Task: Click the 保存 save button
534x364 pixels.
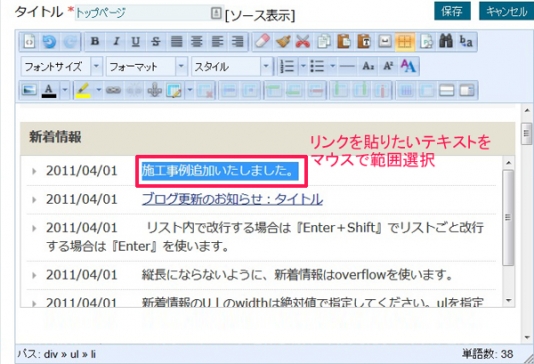Action: (x=452, y=11)
